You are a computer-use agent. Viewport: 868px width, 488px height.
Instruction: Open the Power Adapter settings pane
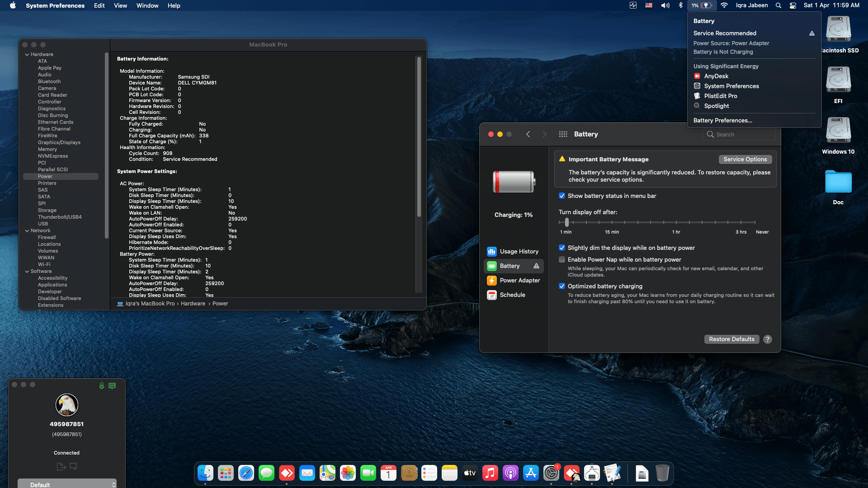[x=519, y=280]
